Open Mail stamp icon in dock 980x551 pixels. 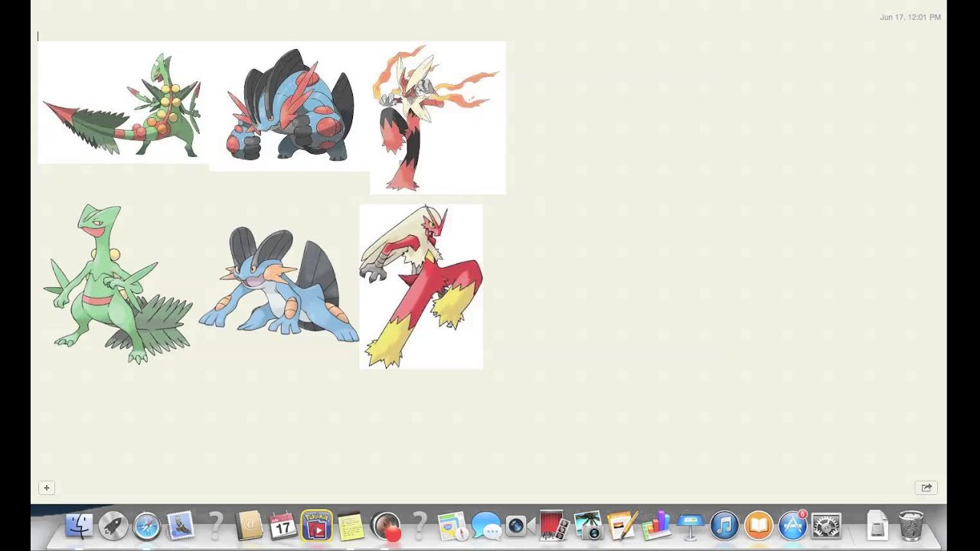coord(181,526)
